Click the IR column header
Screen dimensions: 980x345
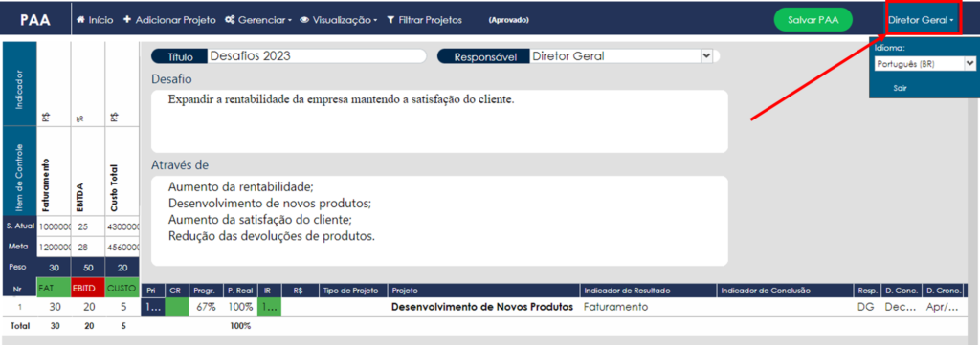[269, 291]
